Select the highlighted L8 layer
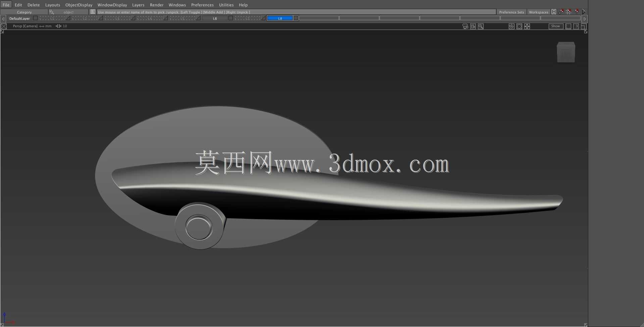The height and width of the screenshot is (327, 644). pyautogui.click(x=280, y=18)
